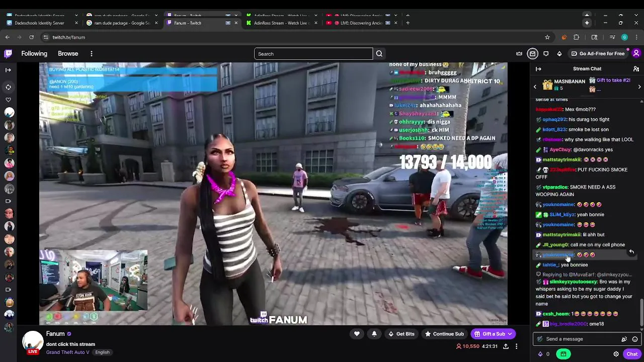Image resolution: width=644 pixels, height=362 pixels.
Task: Open the Following page
Action: (34, 54)
